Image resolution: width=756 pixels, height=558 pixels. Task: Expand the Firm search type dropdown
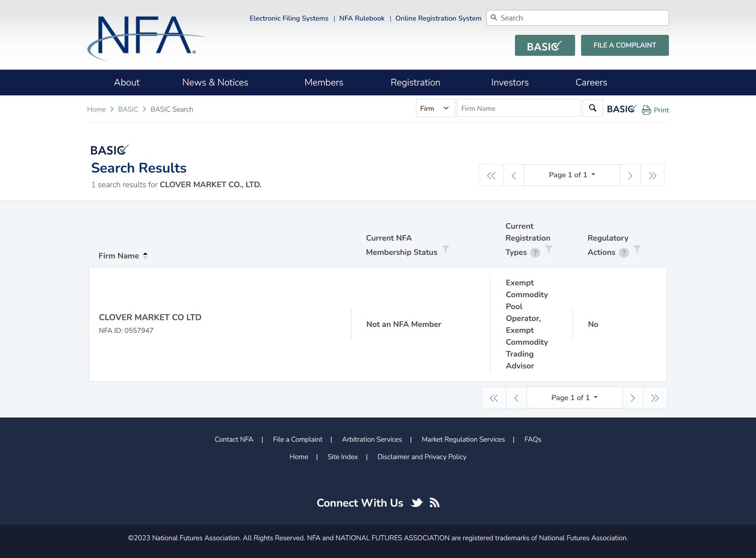click(x=435, y=108)
